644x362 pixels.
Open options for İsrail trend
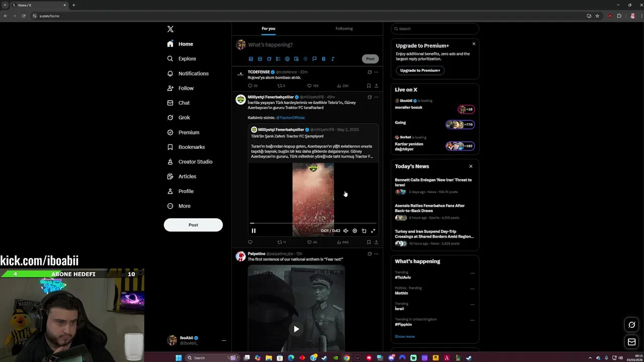click(x=472, y=305)
